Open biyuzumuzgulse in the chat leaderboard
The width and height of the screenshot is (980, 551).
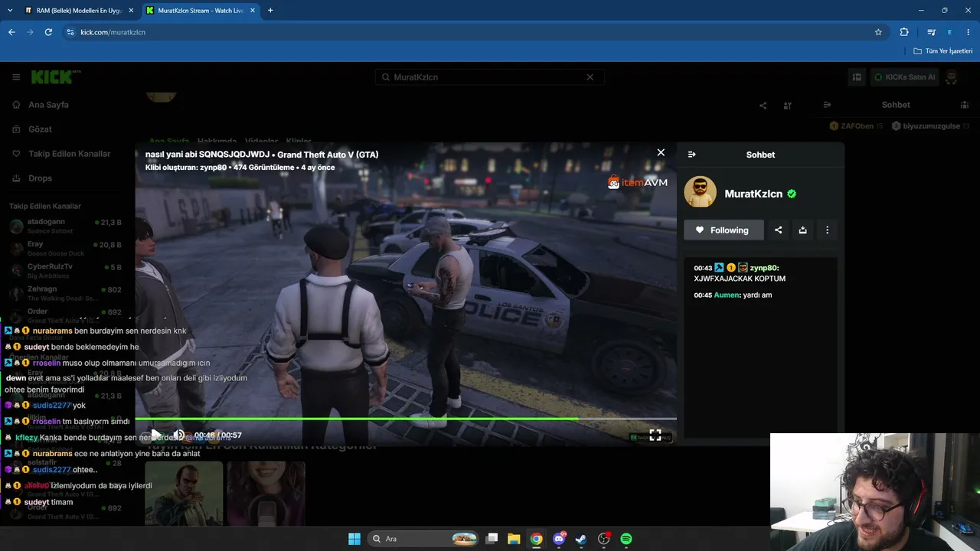point(931,126)
